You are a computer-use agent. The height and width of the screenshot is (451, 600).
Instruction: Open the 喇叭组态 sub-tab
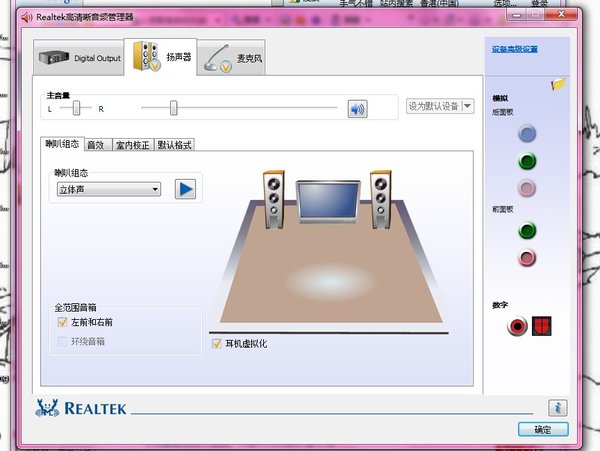[62, 144]
